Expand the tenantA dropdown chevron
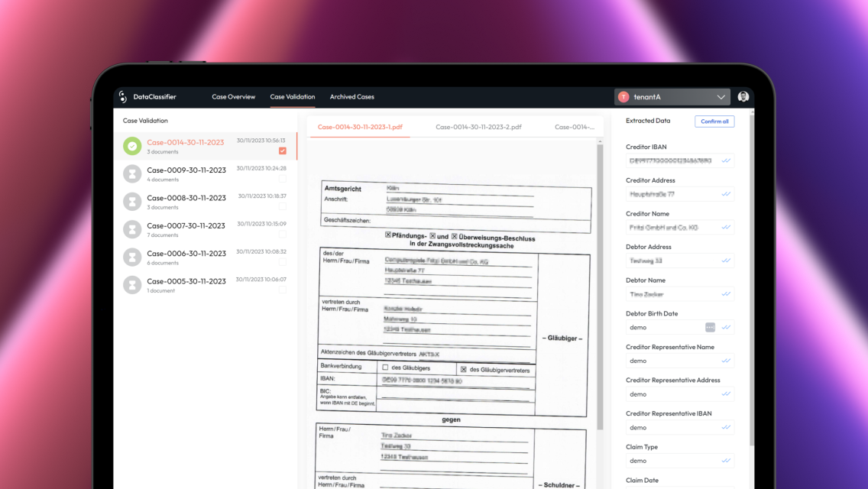 (x=721, y=97)
